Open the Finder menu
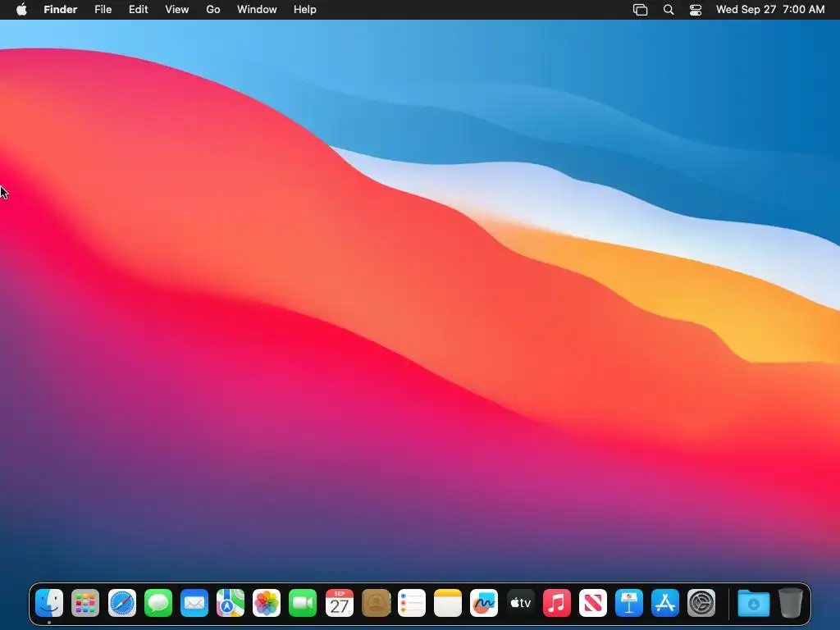Viewport: 840px width, 630px height. (x=61, y=10)
